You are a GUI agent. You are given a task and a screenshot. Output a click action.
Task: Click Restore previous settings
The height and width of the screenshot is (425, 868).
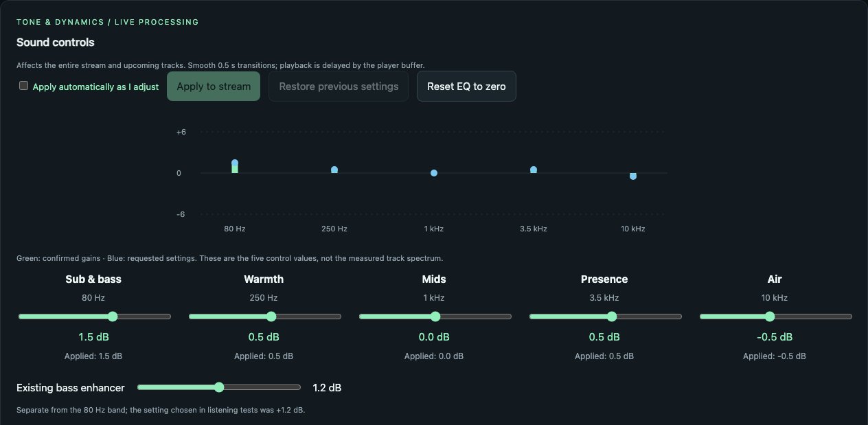point(339,87)
